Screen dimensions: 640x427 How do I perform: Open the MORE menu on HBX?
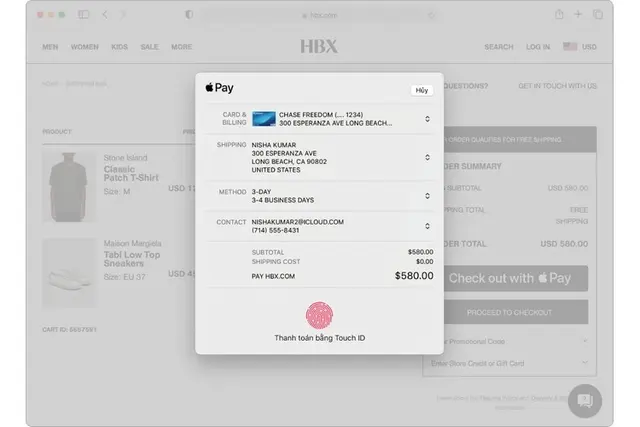click(x=182, y=47)
